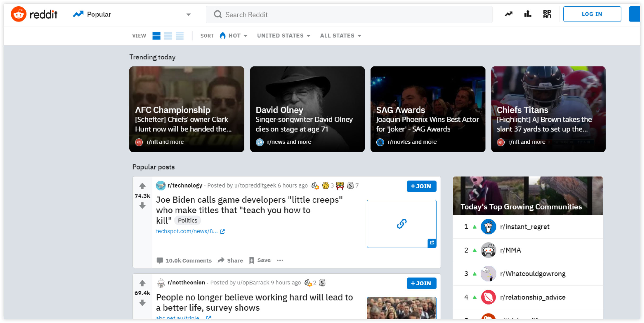Click the Politics flair tag
This screenshot has height=323, width=644.
coord(188,220)
